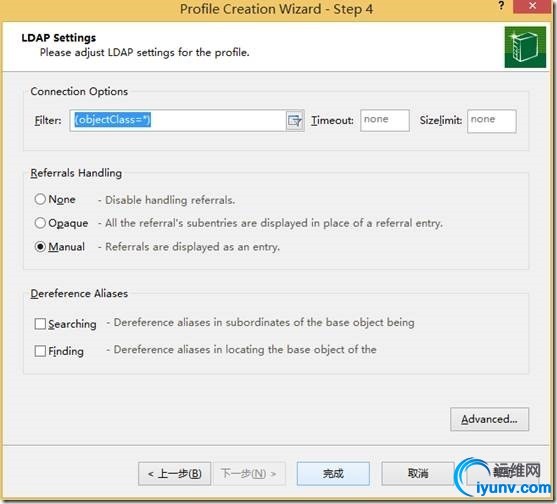The image size is (557, 504).
Task: Open the filter builder icon beside Filter field
Action: tap(294, 121)
